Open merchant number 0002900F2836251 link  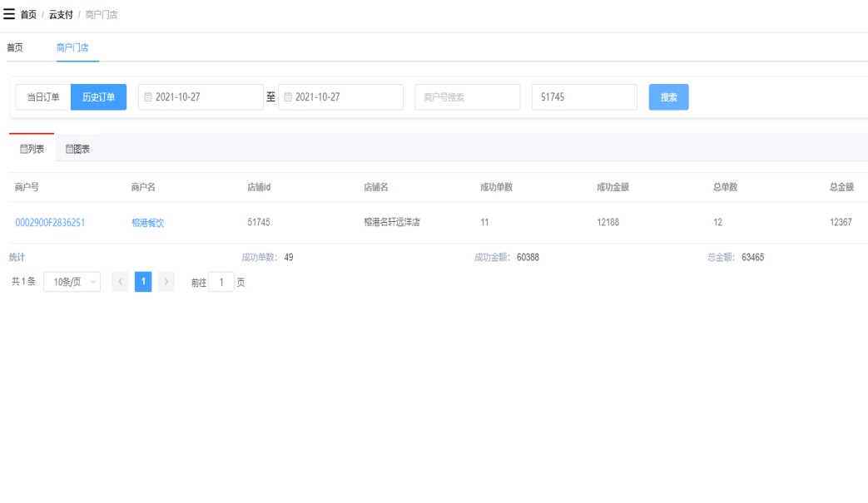pos(50,223)
